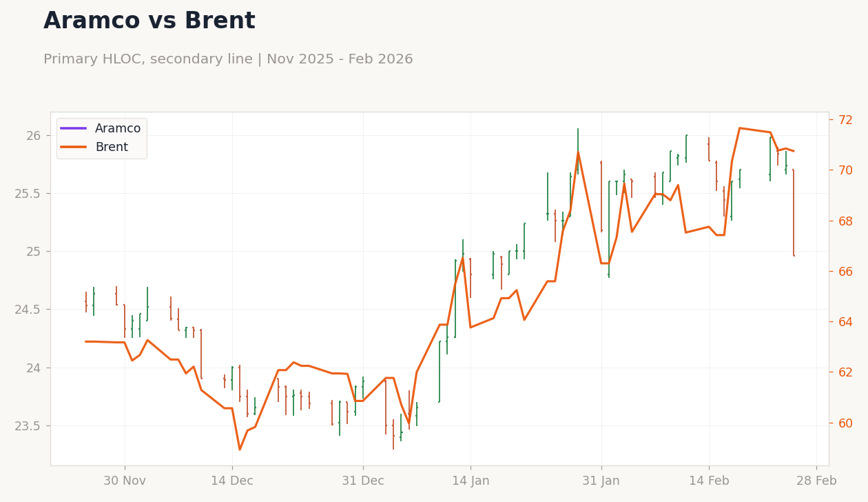Click the 28 Feb x-axis label
This screenshot has width=868, height=502.
(x=816, y=481)
